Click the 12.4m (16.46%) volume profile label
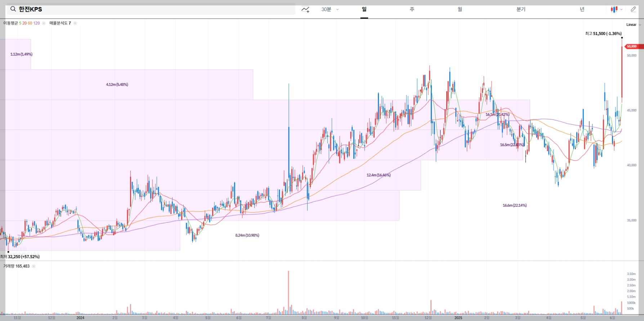 click(379, 175)
